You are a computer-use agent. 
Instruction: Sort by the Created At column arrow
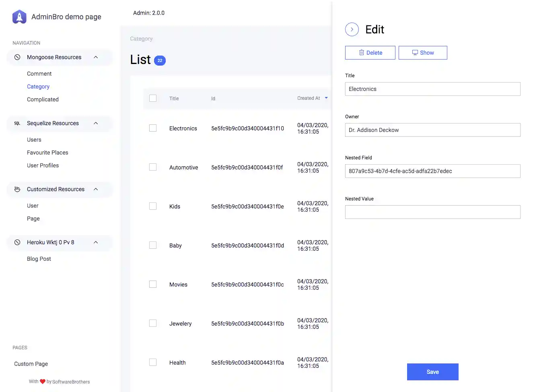(326, 98)
